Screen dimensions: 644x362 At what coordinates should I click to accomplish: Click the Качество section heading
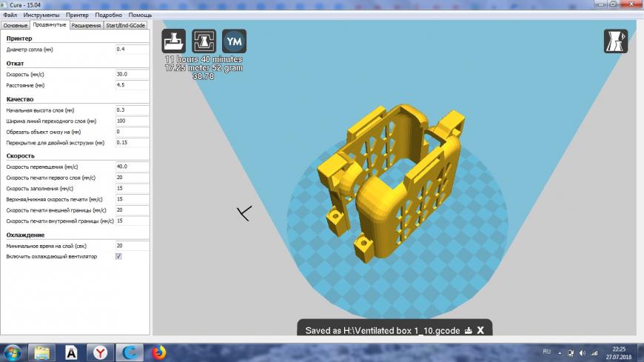pos(20,99)
